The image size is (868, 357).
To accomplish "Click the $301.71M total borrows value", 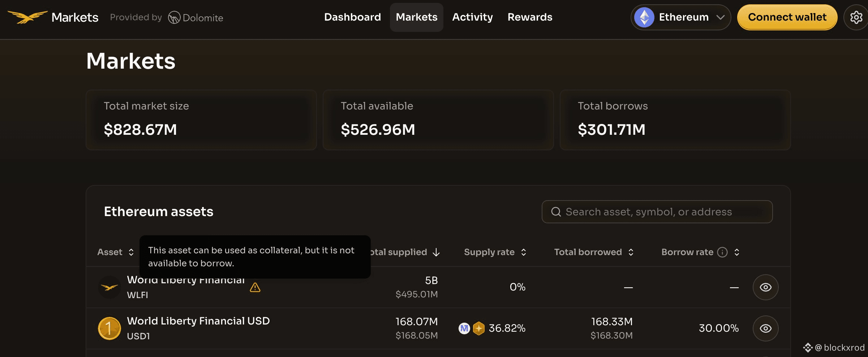I will click(611, 130).
